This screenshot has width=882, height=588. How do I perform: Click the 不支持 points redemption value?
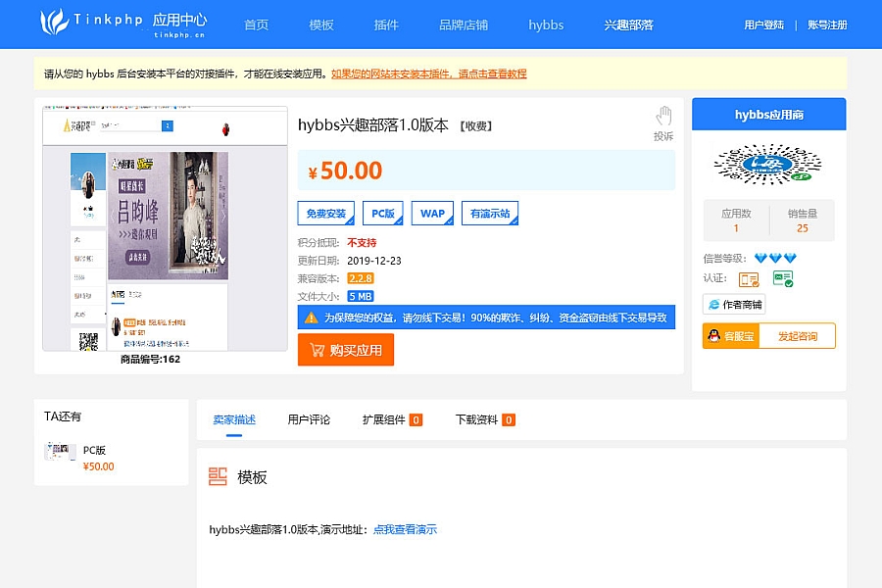362,242
